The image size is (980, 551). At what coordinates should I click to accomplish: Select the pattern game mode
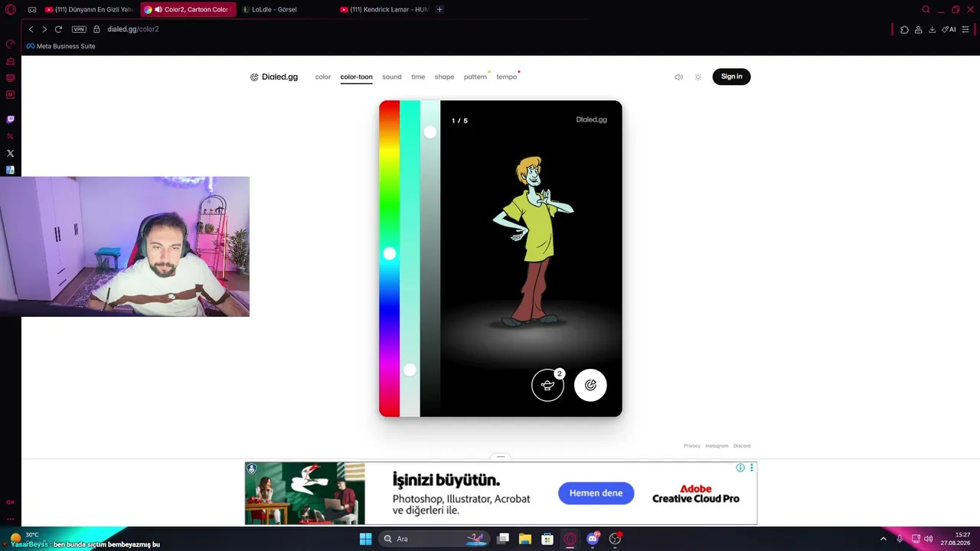click(x=475, y=77)
